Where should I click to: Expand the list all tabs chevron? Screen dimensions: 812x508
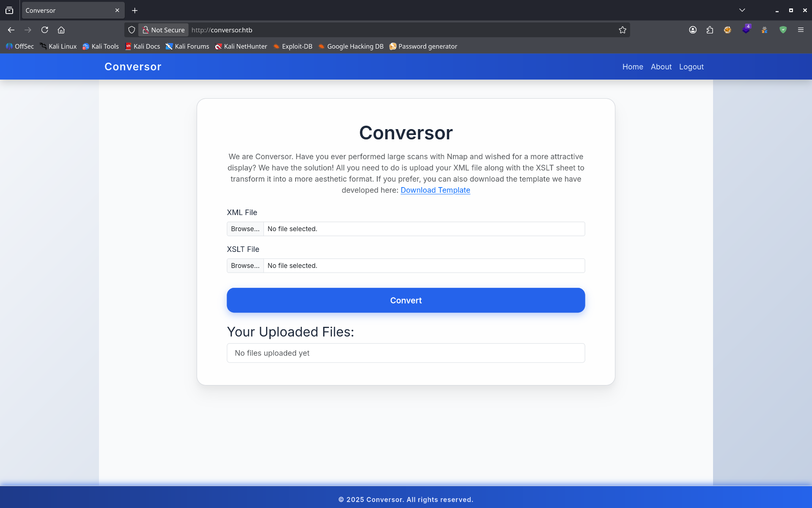coord(742,11)
